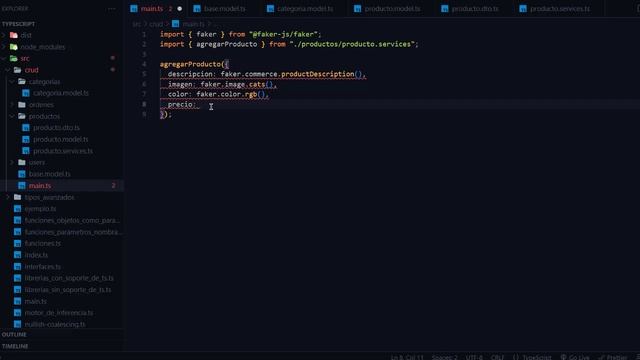Open funciones_parametros_nombra... file

pos(73,232)
